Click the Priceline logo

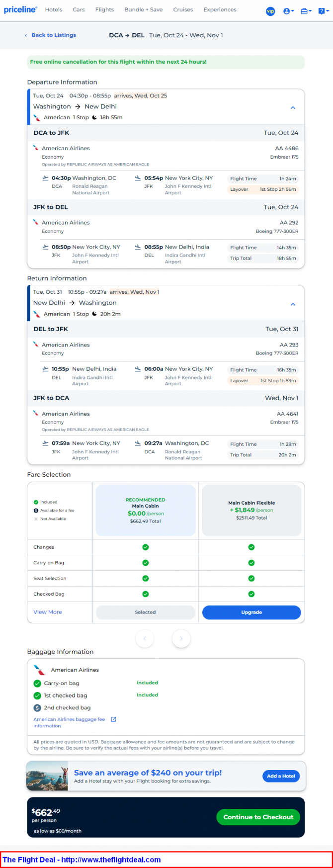click(20, 9)
